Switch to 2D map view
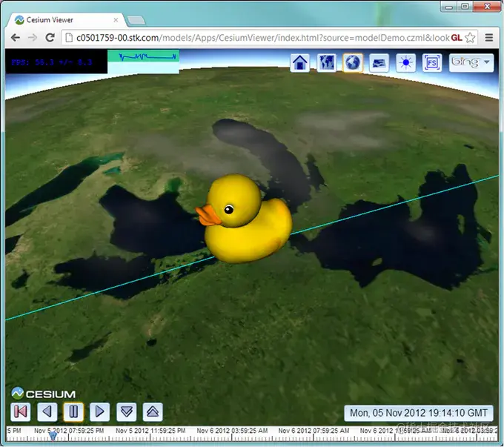 [x=327, y=62]
